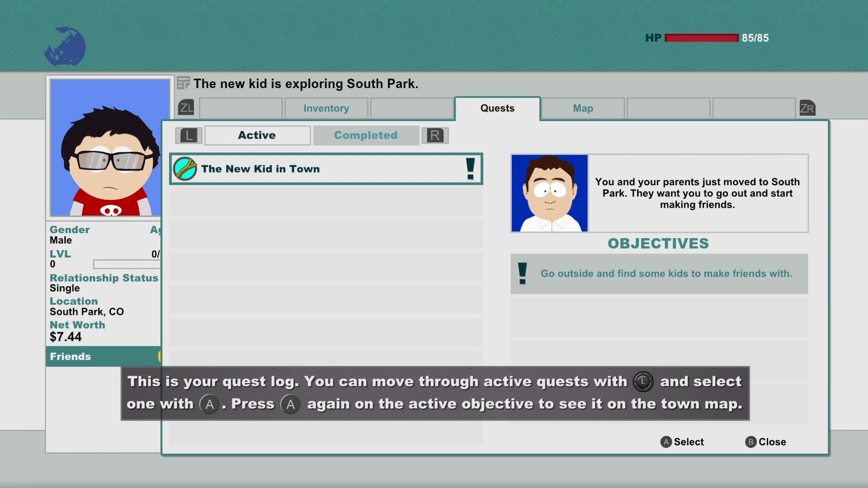The height and width of the screenshot is (488, 868).
Task: Select the Active quests filter
Action: (257, 135)
